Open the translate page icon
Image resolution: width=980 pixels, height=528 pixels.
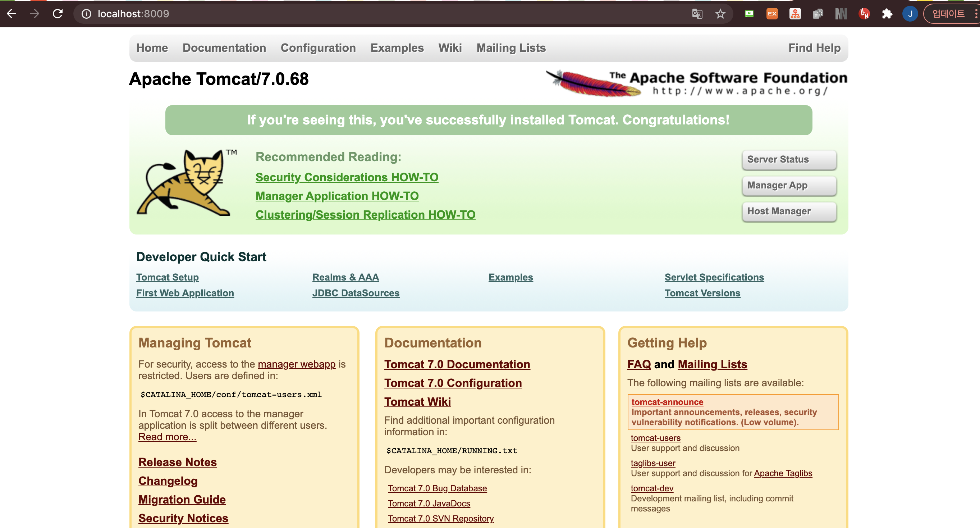[x=697, y=14]
